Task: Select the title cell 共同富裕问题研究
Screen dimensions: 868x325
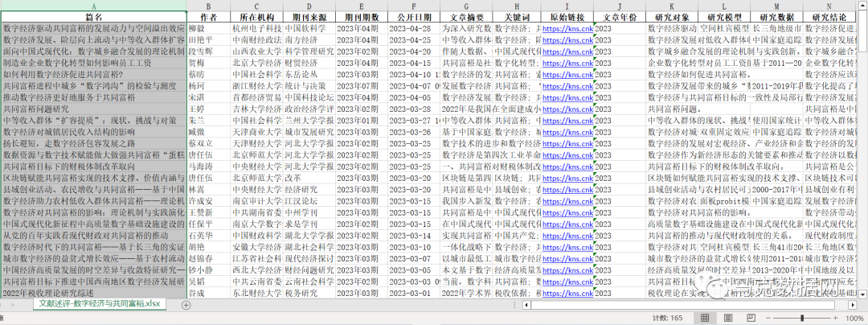Action: [x=93, y=109]
